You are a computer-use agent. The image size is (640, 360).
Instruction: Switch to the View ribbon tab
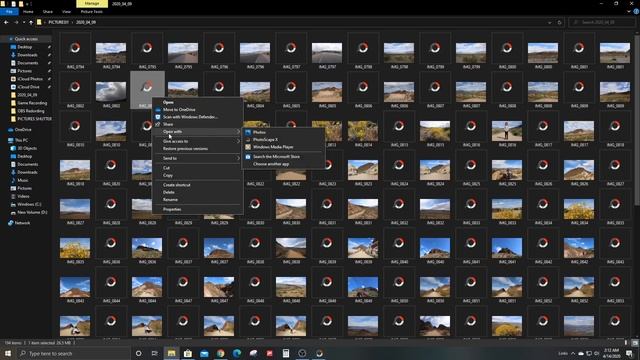point(66,11)
